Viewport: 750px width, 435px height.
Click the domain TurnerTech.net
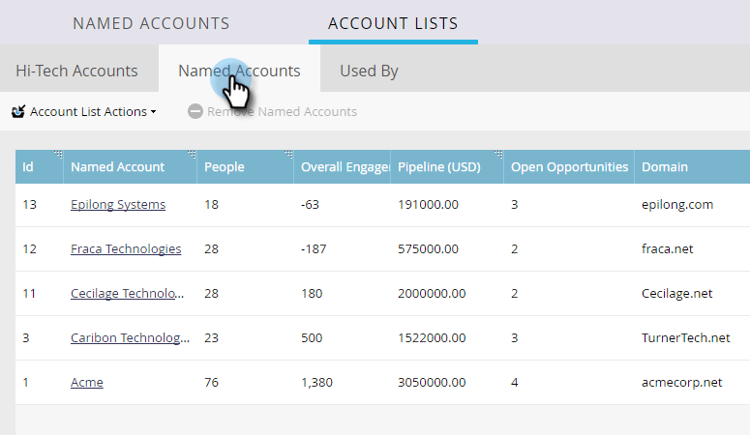tap(686, 338)
